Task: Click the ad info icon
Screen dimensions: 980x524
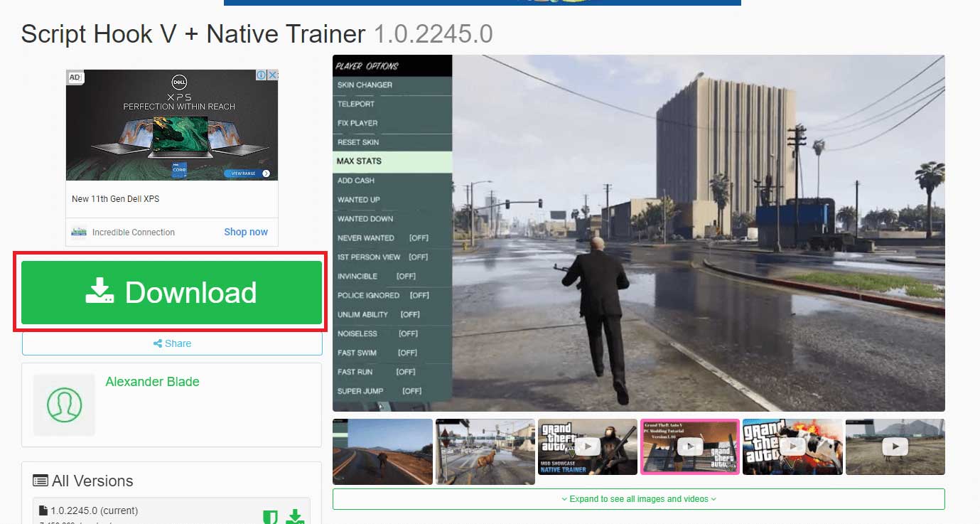Action: point(261,75)
